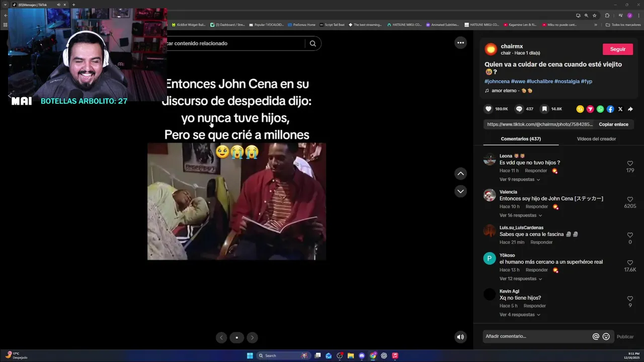Go to next video with down arrow
The width and height of the screenshot is (644, 362).
coord(460,191)
